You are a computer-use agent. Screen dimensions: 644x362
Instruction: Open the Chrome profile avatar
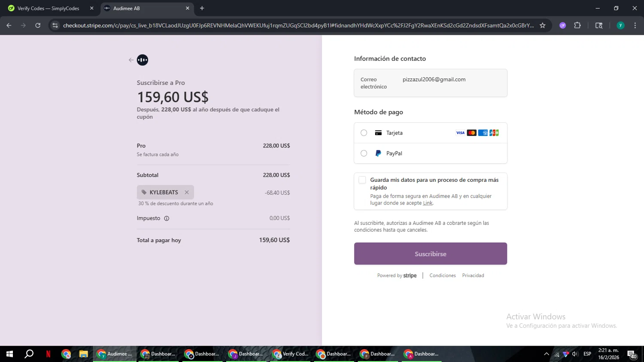click(x=620, y=25)
